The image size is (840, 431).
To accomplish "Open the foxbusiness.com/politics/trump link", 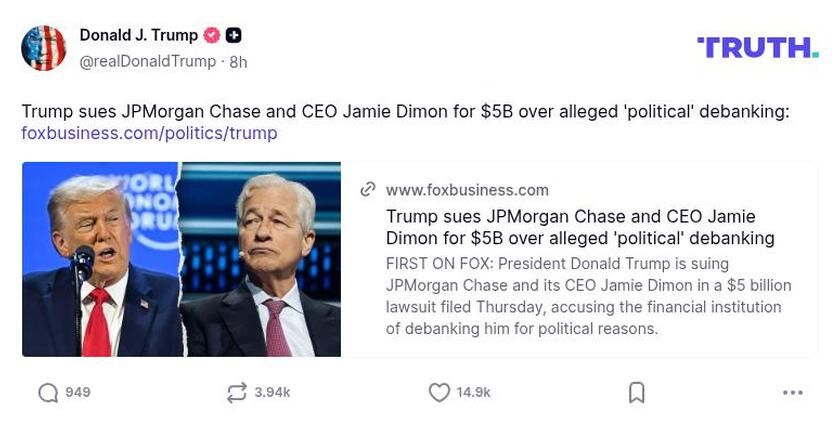I will [x=149, y=133].
